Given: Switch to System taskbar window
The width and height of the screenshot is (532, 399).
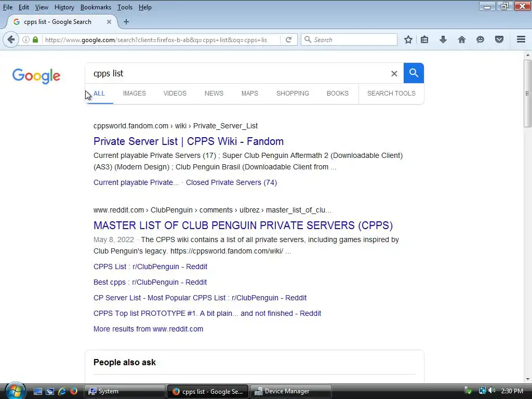Looking at the screenshot, I should [x=124, y=391].
